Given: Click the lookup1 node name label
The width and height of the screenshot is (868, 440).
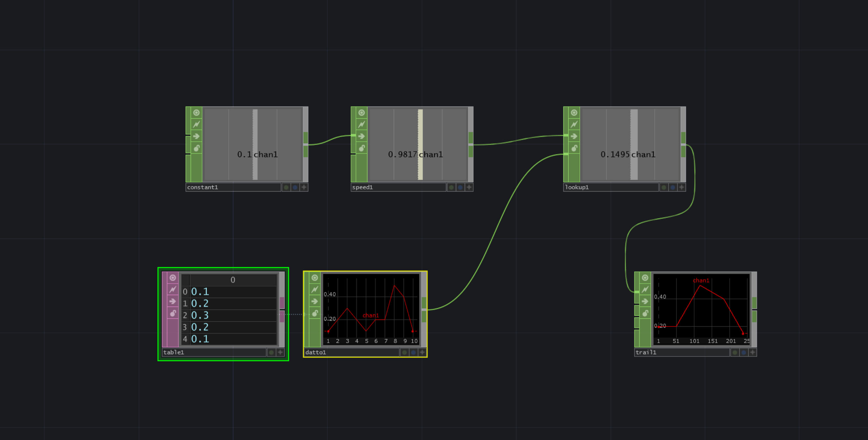Looking at the screenshot, I should 611,187.
